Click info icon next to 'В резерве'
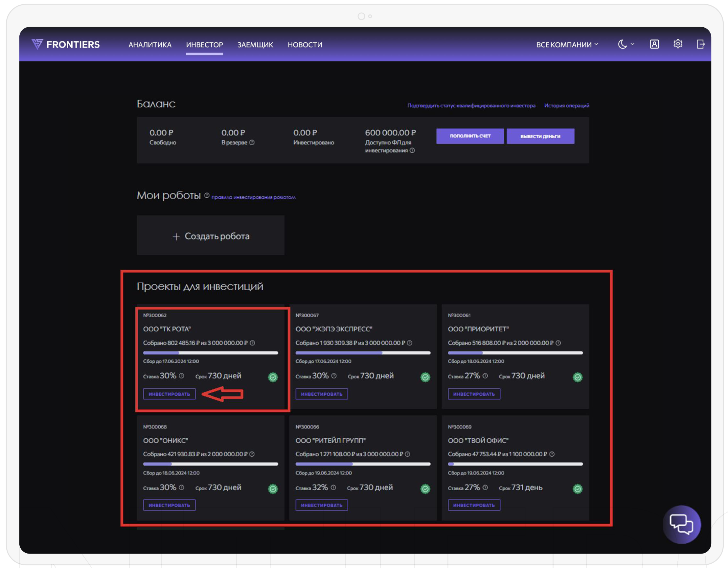The image size is (728, 568). point(252,142)
